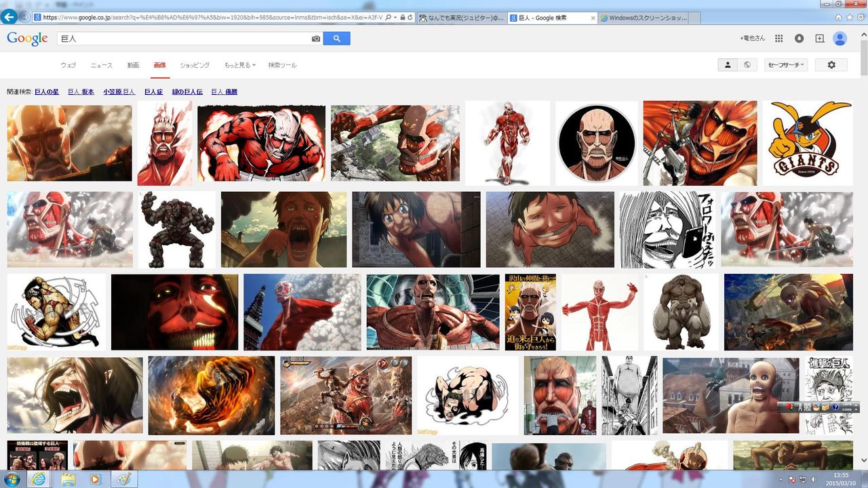Open search by image camera icon
868x488 pixels.
316,39
